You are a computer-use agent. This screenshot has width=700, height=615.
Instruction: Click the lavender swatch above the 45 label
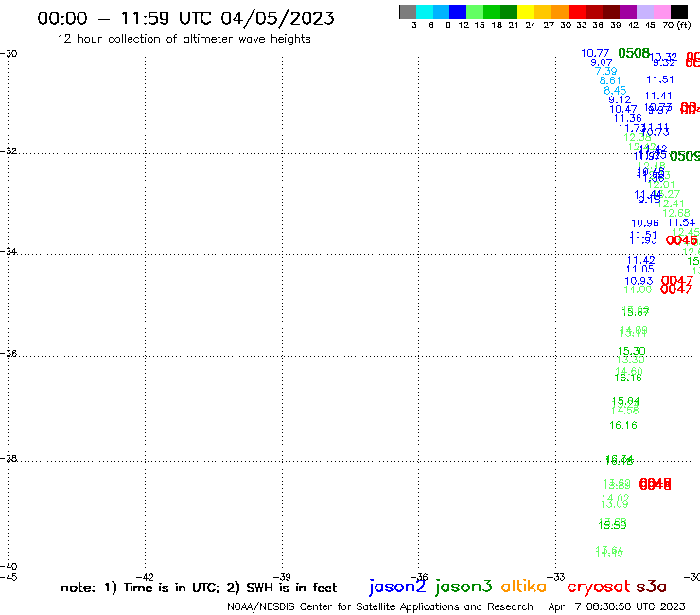point(644,11)
